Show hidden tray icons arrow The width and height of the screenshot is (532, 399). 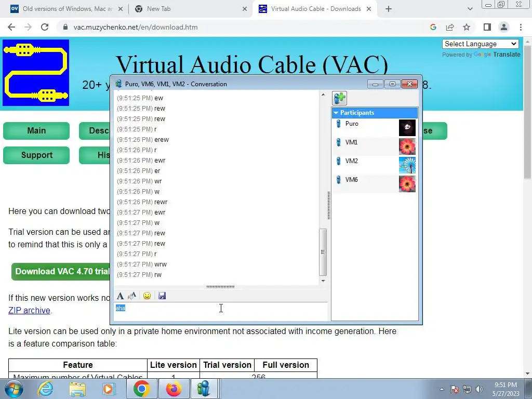(x=442, y=389)
